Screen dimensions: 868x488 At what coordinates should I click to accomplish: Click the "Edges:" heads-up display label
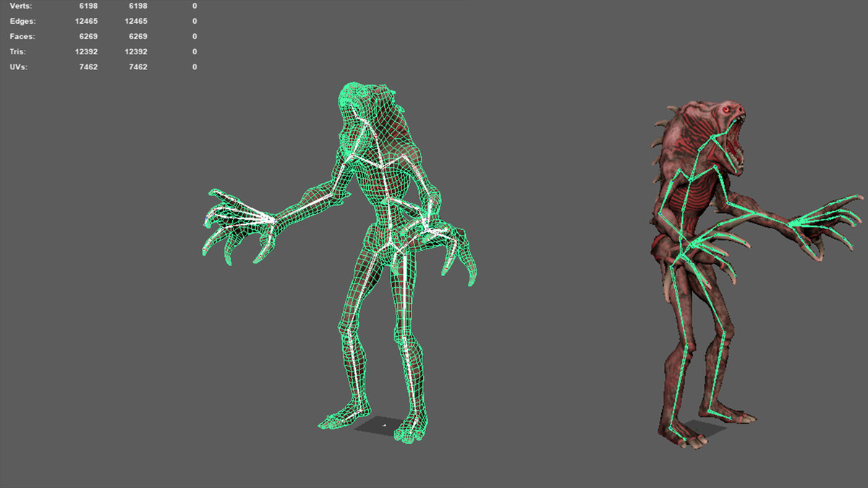coord(22,21)
